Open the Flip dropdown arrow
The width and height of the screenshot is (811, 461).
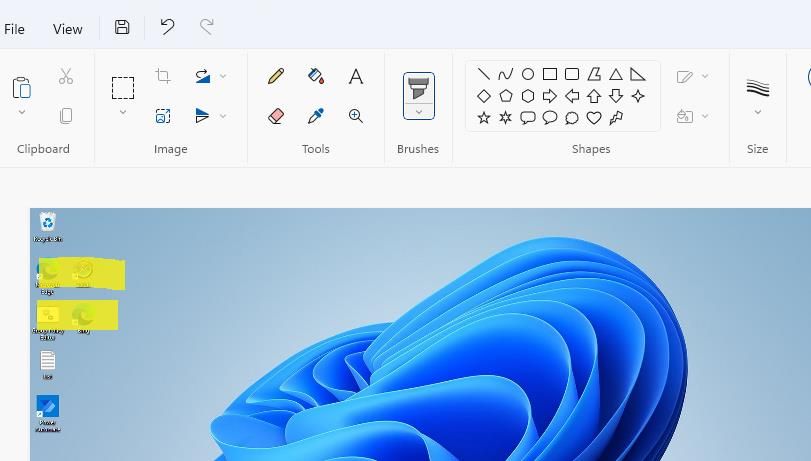pos(223,115)
